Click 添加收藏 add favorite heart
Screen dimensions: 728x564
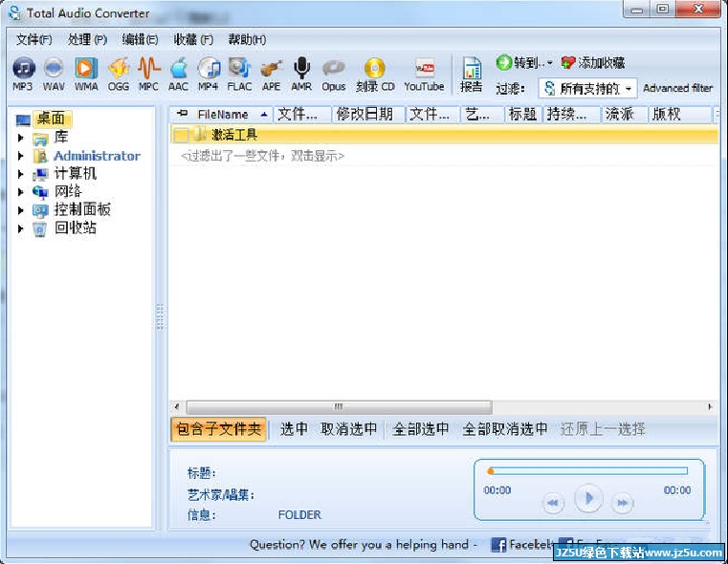tap(593, 63)
